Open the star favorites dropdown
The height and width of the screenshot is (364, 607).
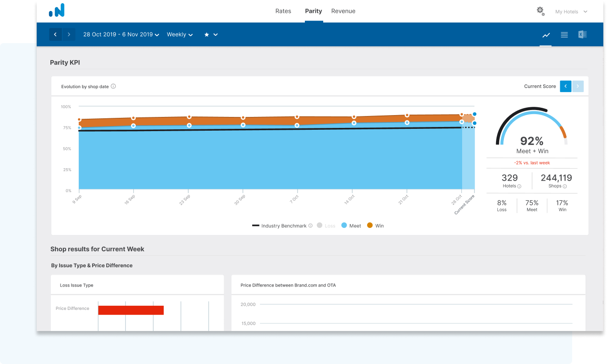(211, 34)
